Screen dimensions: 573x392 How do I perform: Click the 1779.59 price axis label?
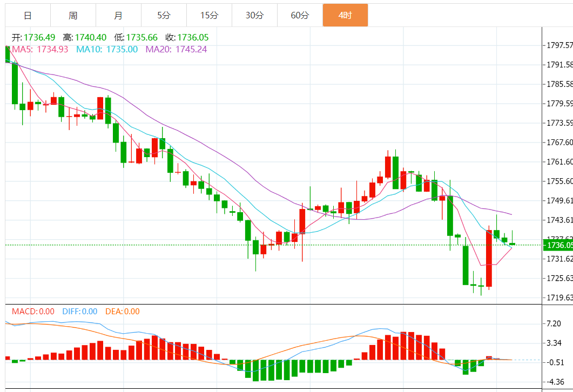pyautogui.click(x=559, y=103)
